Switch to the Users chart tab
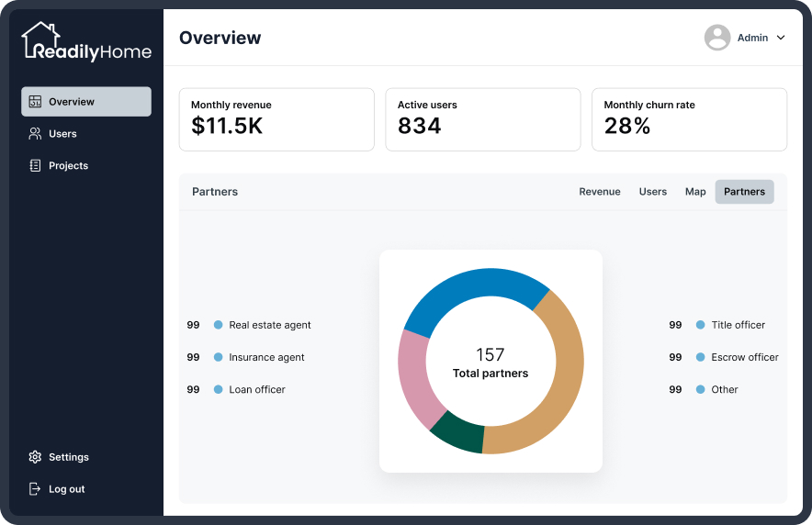 click(652, 192)
